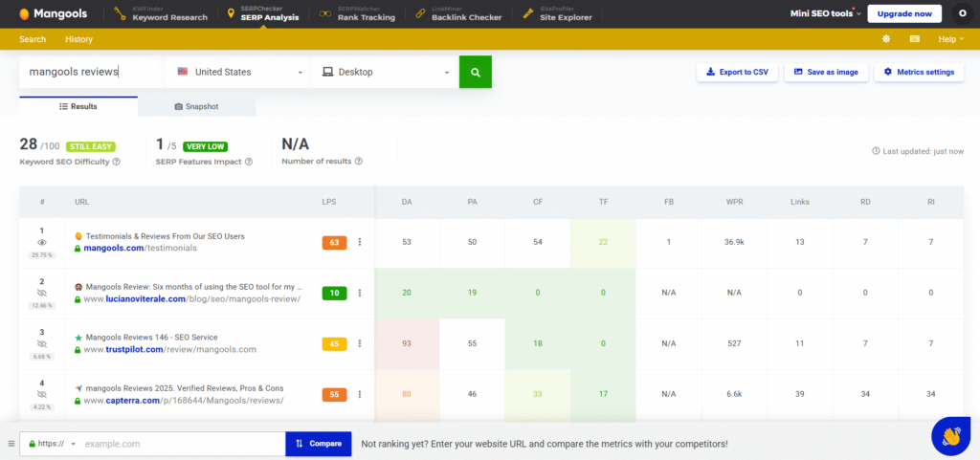Expand the Help menu
Screen dimensions: 980x460
(950, 39)
